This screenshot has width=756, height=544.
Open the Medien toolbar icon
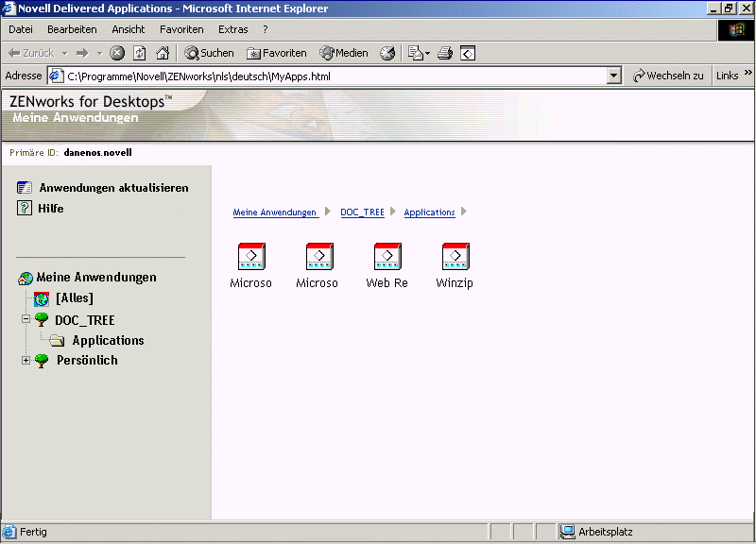pos(324,53)
